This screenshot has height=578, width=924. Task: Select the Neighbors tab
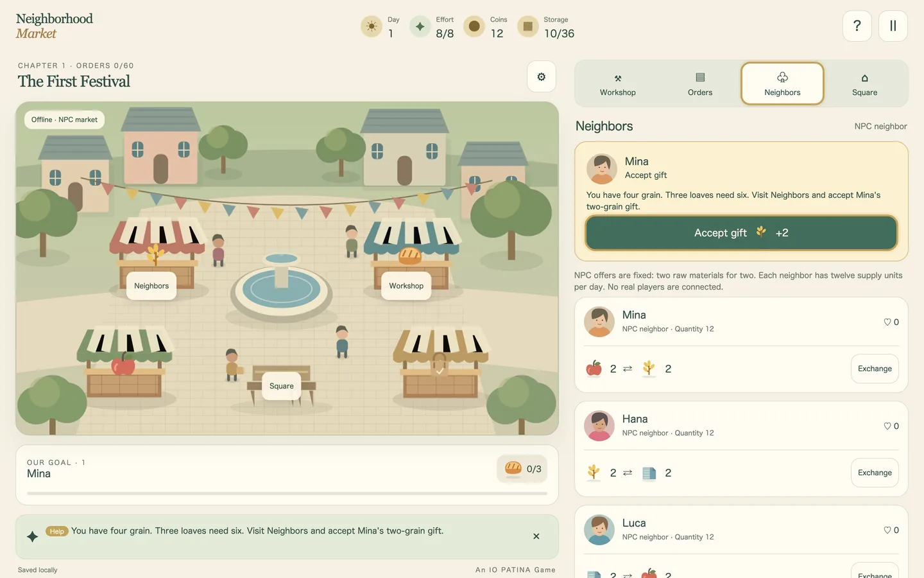click(x=782, y=83)
